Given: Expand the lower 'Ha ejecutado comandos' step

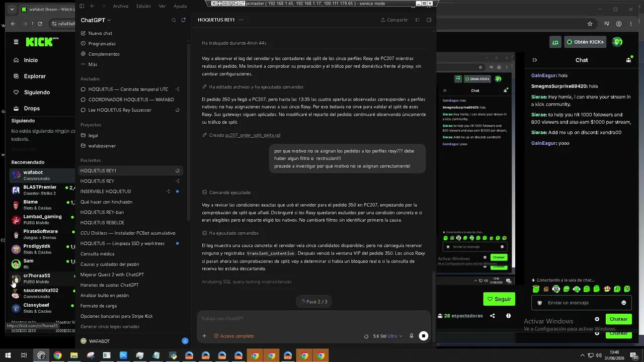Looking at the screenshot, I should (x=230, y=233).
